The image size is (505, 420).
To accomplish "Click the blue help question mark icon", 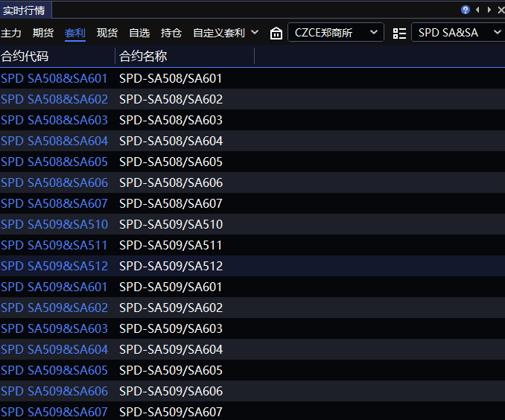I will pyautogui.click(x=466, y=10).
